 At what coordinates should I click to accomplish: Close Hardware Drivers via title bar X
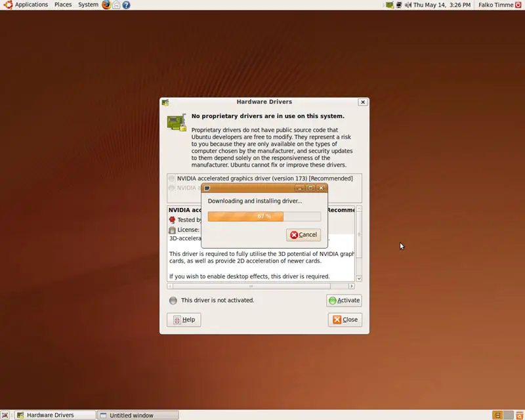pyautogui.click(x=363, y=102)
